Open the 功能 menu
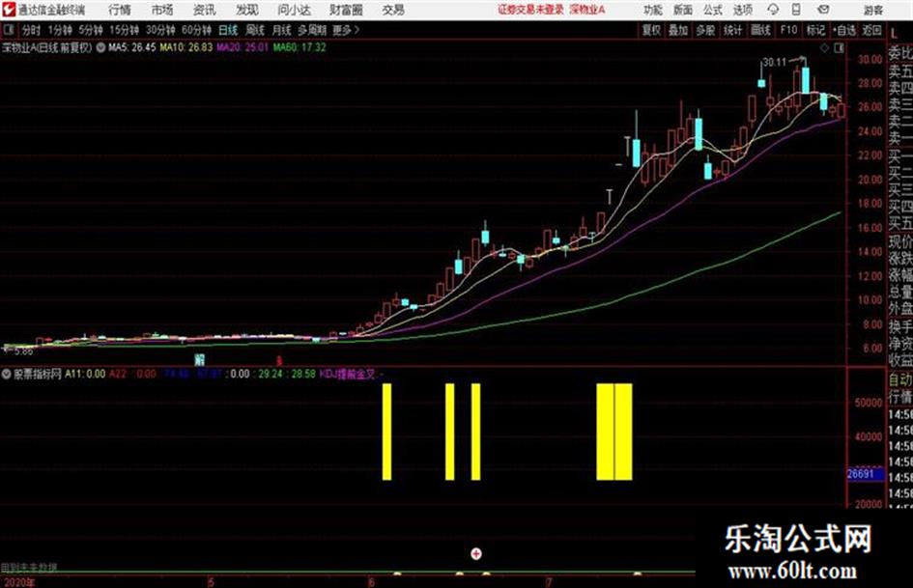 tap(653, 10)
